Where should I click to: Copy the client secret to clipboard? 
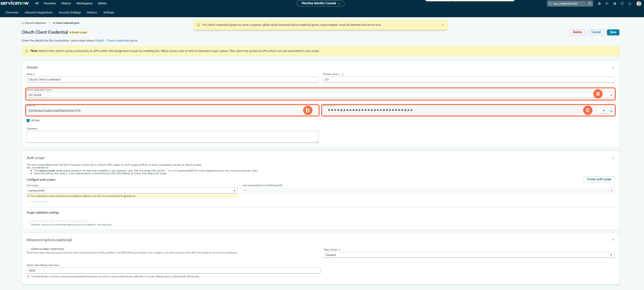612,111
